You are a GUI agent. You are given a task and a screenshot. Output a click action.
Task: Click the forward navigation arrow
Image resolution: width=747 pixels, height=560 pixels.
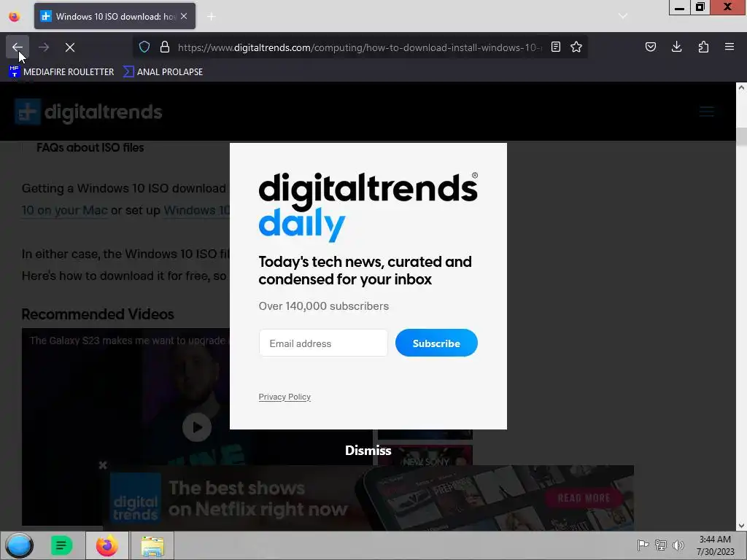click(44, 47)
